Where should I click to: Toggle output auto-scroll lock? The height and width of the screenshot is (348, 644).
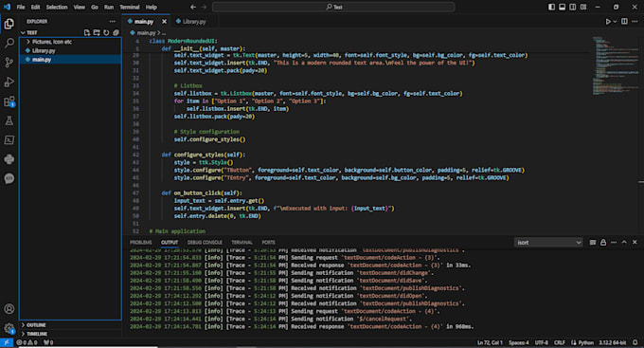(x=603, y=243)
